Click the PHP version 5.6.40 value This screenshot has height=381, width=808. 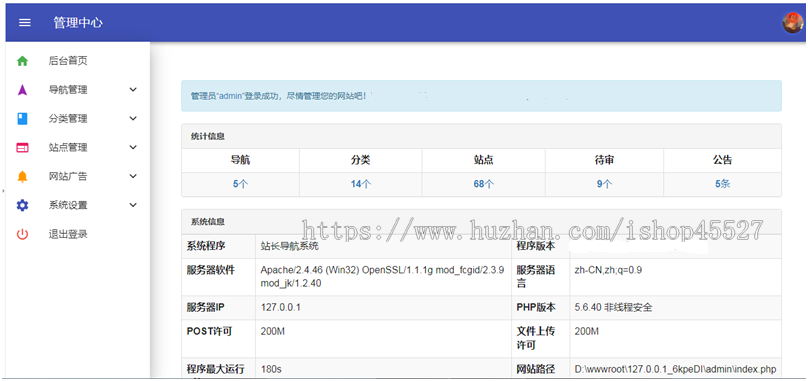pos(613,308)
